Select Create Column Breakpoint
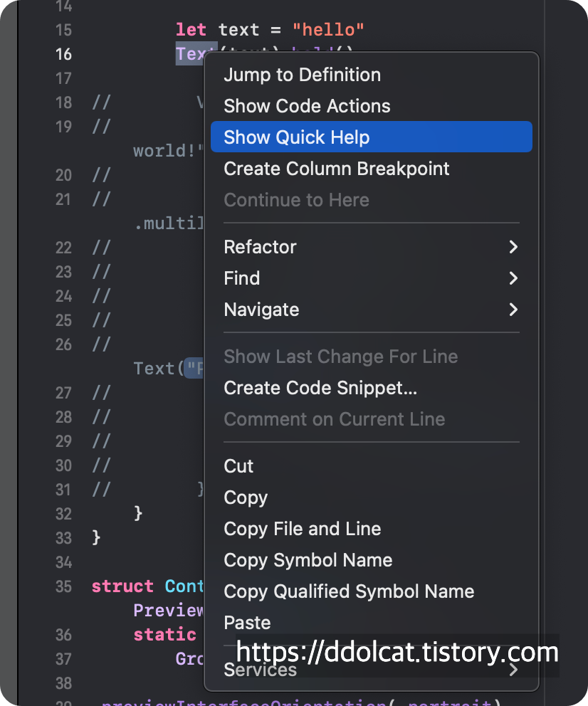This screenshot has height=706, width=588. 336,169
